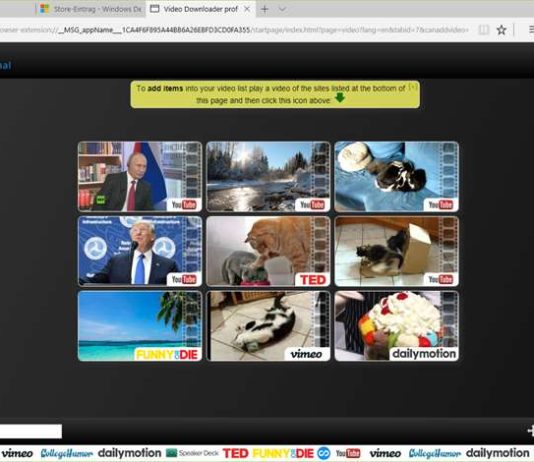Click the second dailymotion logo in footer
534x462 pixels.
[498, 453]
